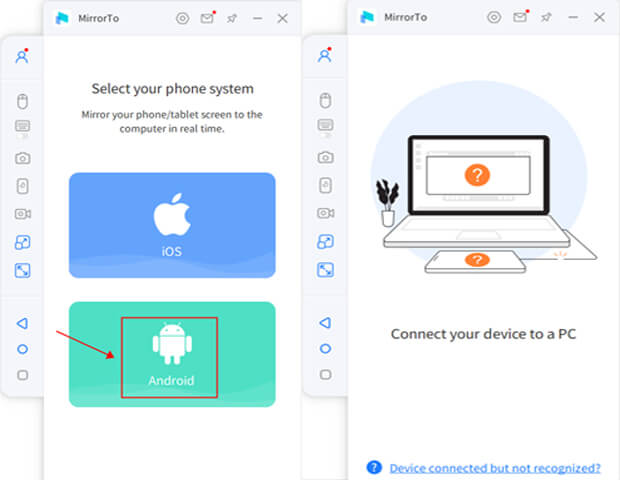The height and width of the screenshot is (480, 620).
Task: Select the iOS phone system card
Action: (x=172, y=225)
